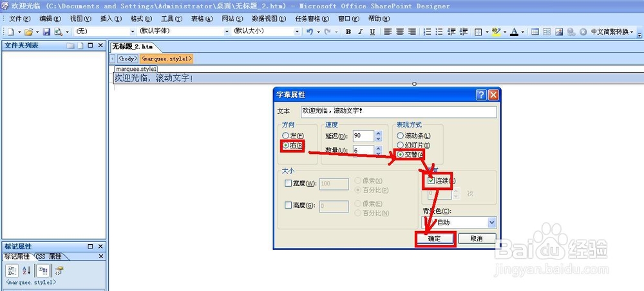The image size is (644, 291).
Task: Click the new page icon in the folder list panel
Action: pos(80,46)
